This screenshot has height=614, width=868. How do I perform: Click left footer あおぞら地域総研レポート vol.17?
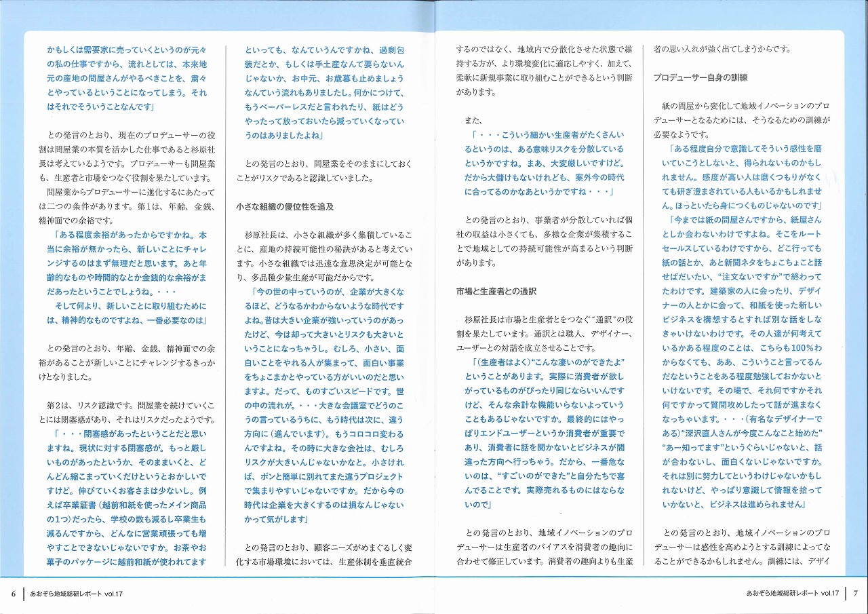(76, 594)
